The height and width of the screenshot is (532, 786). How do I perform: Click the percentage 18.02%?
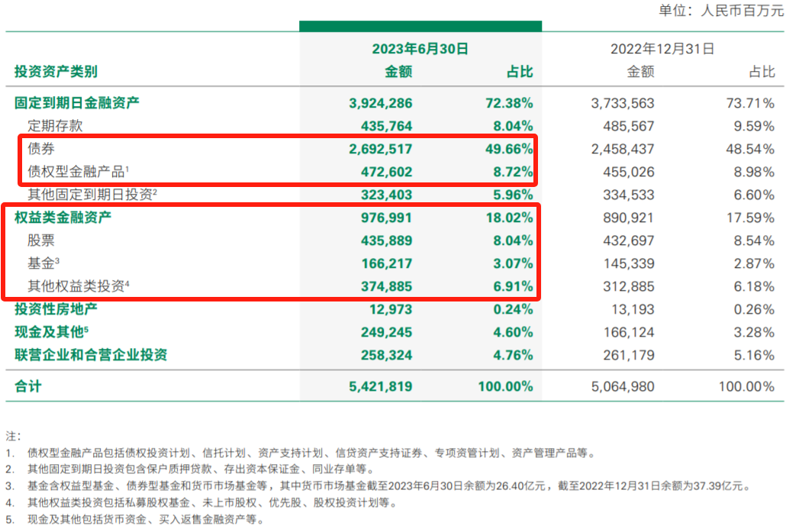(509, 218)
